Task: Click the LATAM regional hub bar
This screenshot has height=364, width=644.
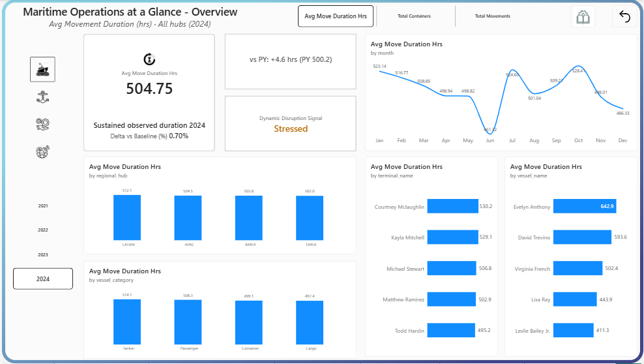Action: pos(127,219)
